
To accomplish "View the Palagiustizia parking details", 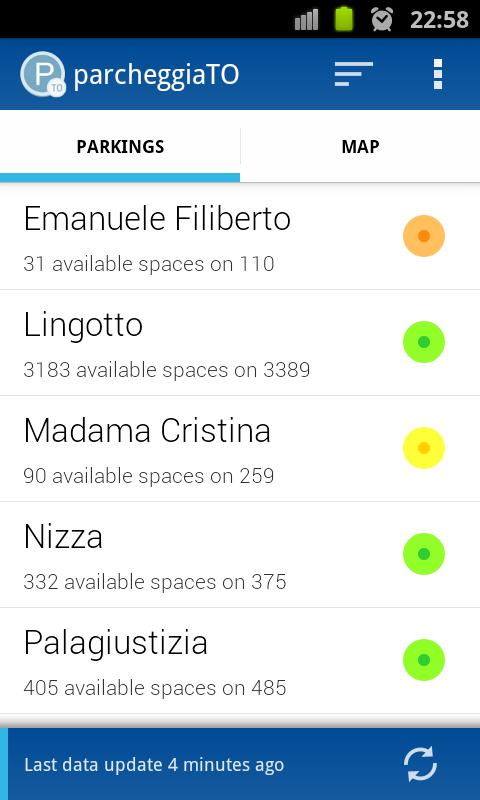I will coord(240,661).
